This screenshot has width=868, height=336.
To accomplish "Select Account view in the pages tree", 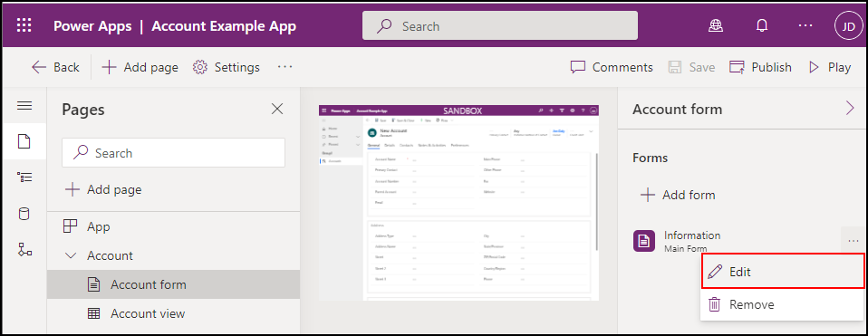I will pos(173,313).
